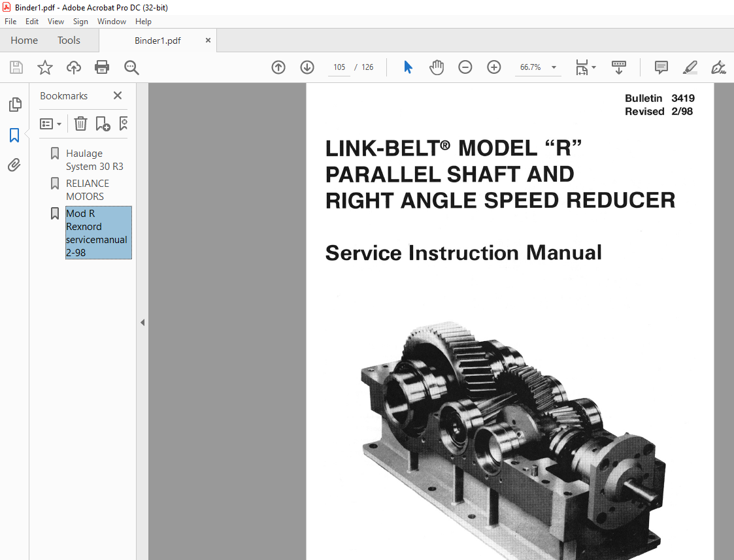Click the Save file icon
Screen dimensions: 734x560
tap(16, 67)
